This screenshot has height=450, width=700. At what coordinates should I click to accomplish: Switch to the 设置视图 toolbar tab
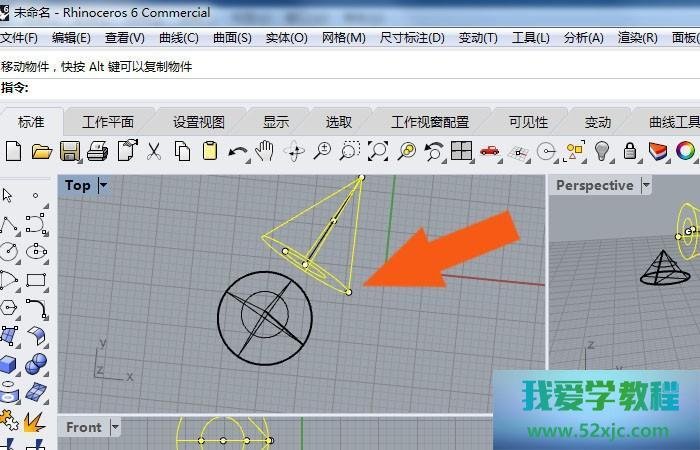pyautogui.click(x=198, y=122)
